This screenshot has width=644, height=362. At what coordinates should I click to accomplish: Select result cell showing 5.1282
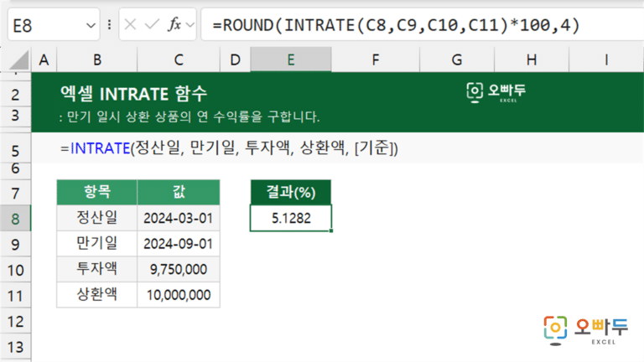(x=291, y=218)
